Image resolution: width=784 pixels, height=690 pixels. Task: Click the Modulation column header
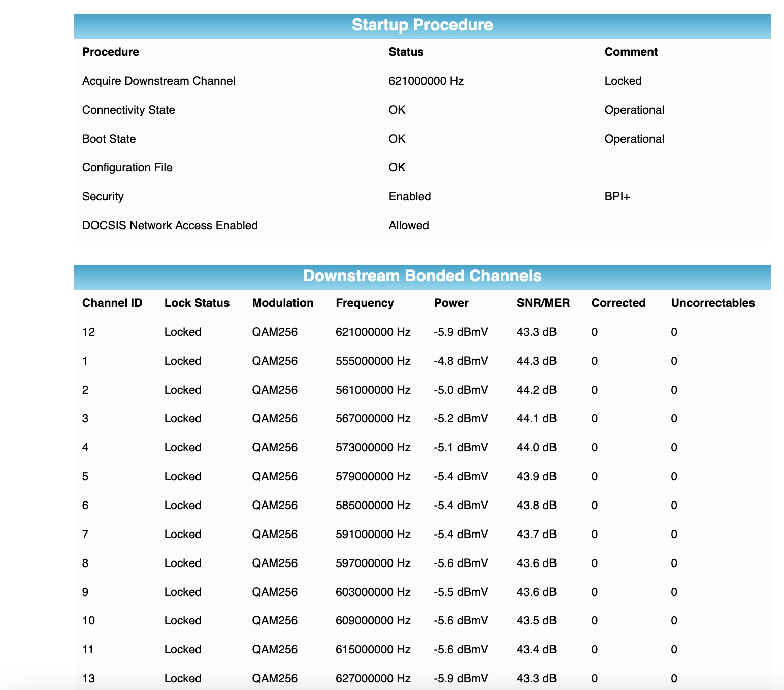(282, 302)
